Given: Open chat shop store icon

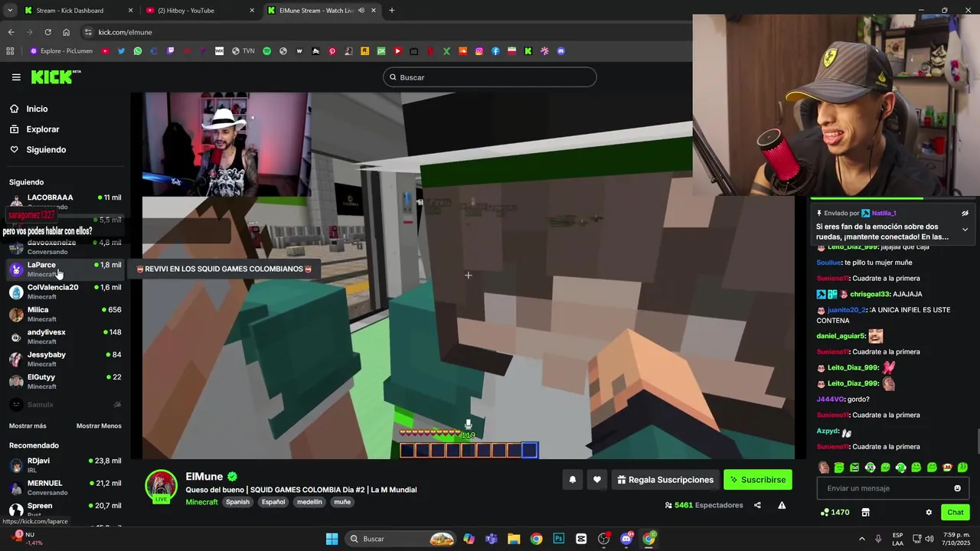Looking at the screenshot, I should (865, 512).
